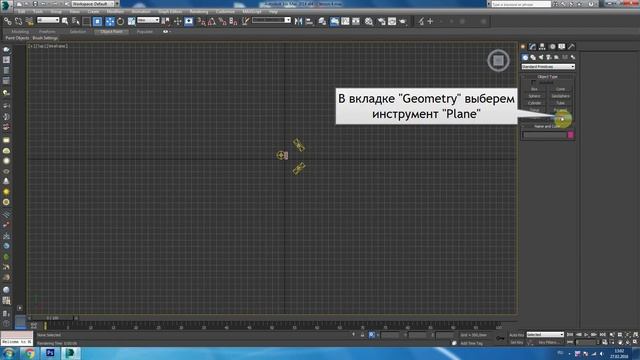Switch to the Motion command panel tab
This screenshot has height=360, width=640.
tap(552, 47)
